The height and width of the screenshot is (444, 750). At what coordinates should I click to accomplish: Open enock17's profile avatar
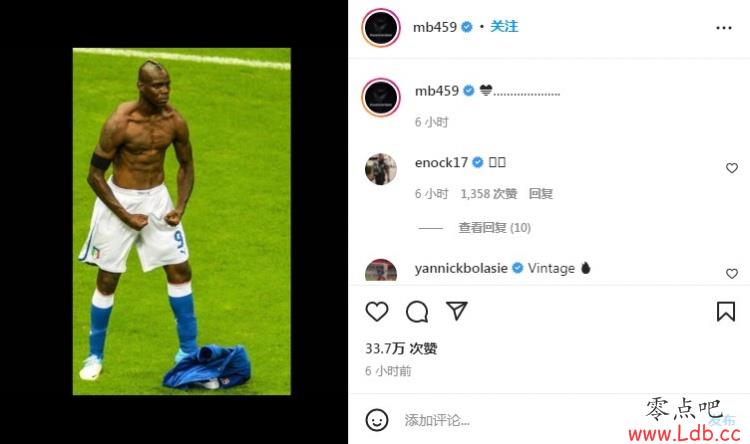pos(381,169)
